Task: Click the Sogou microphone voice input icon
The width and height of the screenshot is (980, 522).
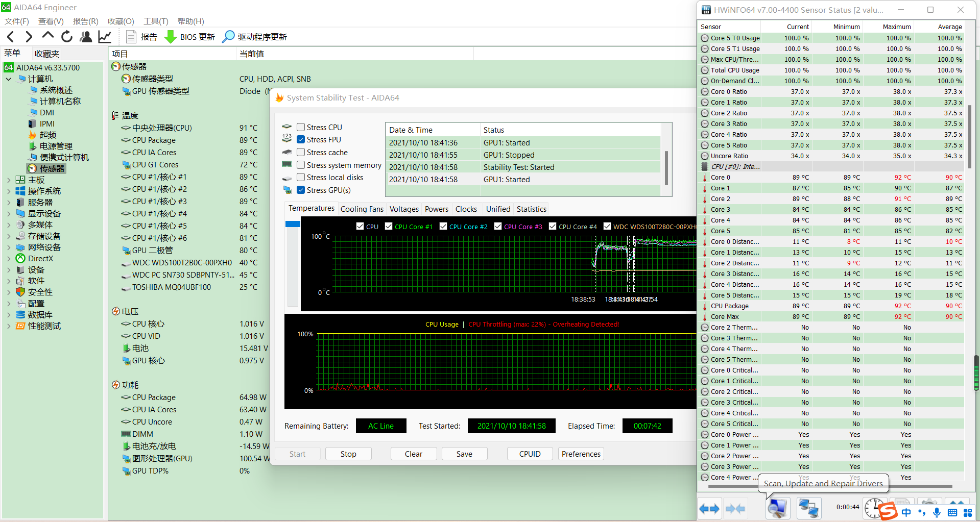Action: click(937, 512)
